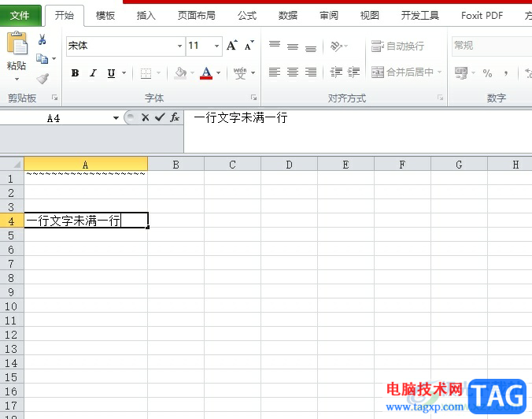Switch to the 页面布局 tab
The image size is (532, 419).
[x=197, y=16]
